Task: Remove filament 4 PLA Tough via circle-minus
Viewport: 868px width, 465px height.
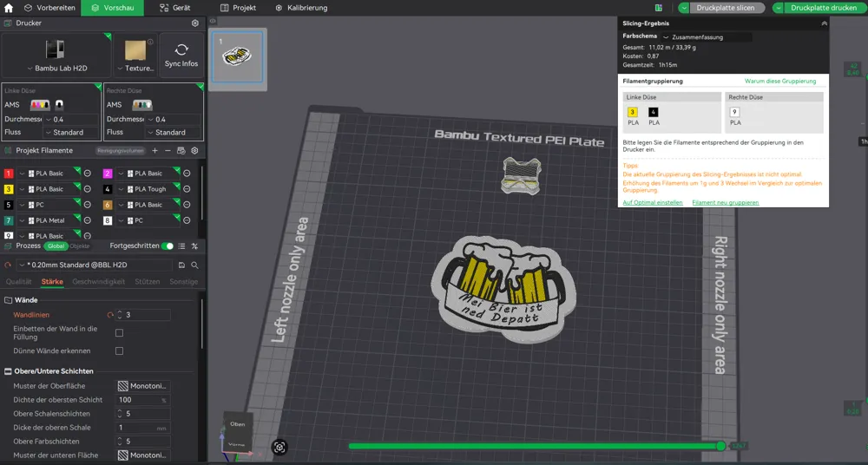Action: tap(187, 189)
